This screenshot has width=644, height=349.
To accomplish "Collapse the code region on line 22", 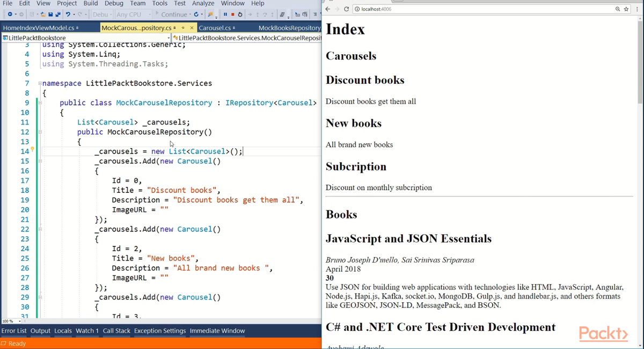I will pos(40,229).
